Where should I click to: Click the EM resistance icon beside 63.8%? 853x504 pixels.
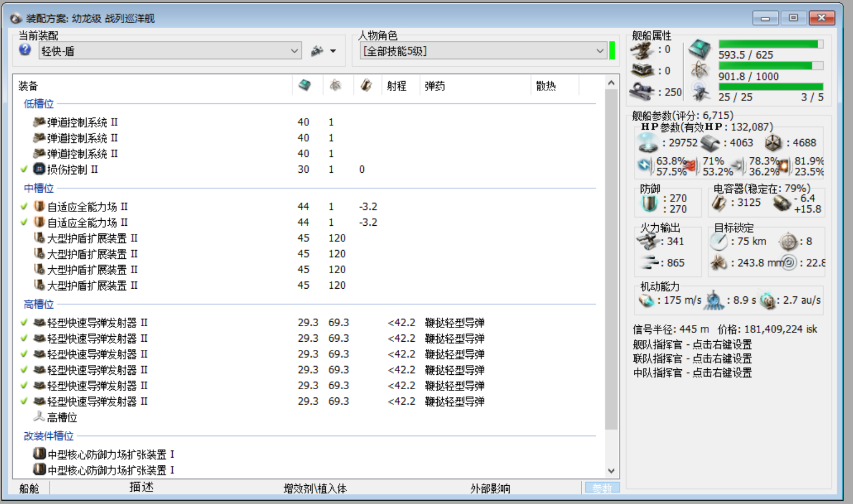pos(645,166)
